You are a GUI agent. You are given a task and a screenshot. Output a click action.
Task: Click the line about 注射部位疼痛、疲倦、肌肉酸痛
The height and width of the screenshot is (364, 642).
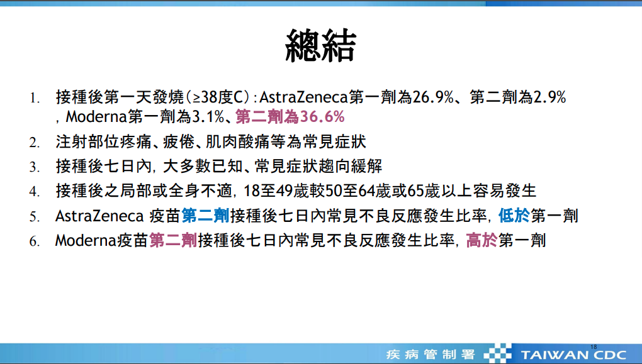coord(211,142)
